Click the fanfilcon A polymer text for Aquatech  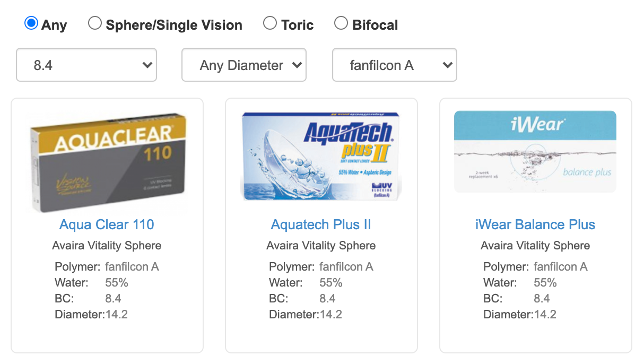tap(346, 266)
